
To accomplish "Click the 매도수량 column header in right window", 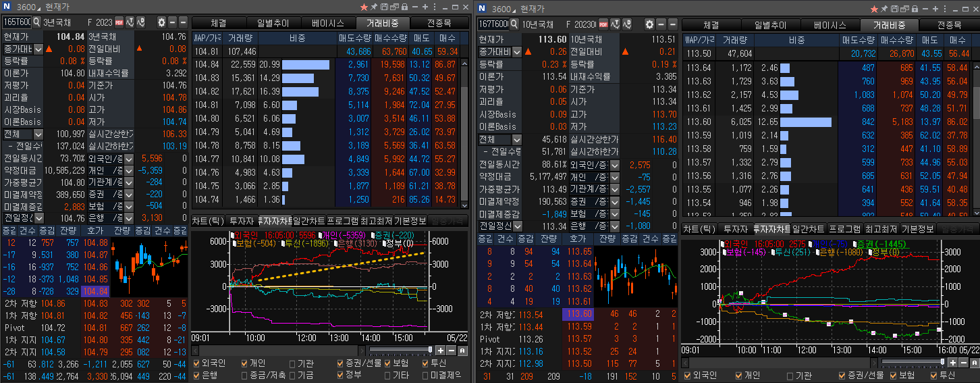I will tap(859, 40).
